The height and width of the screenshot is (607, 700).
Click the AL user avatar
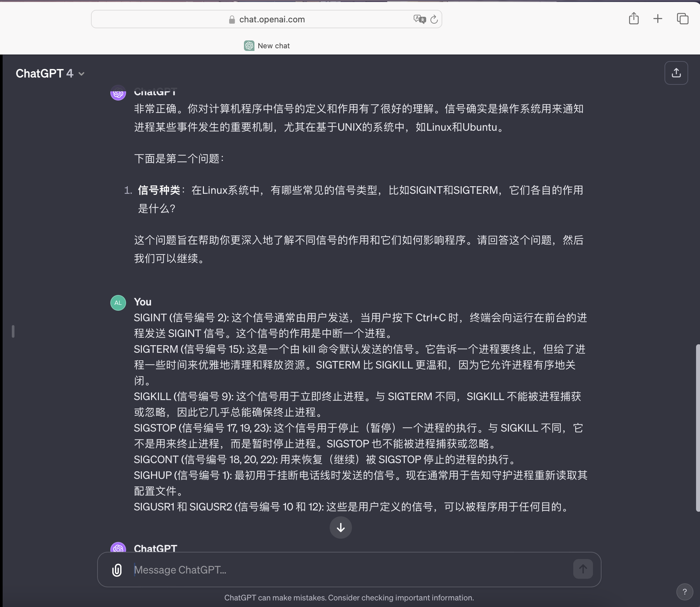pos(118,303)
